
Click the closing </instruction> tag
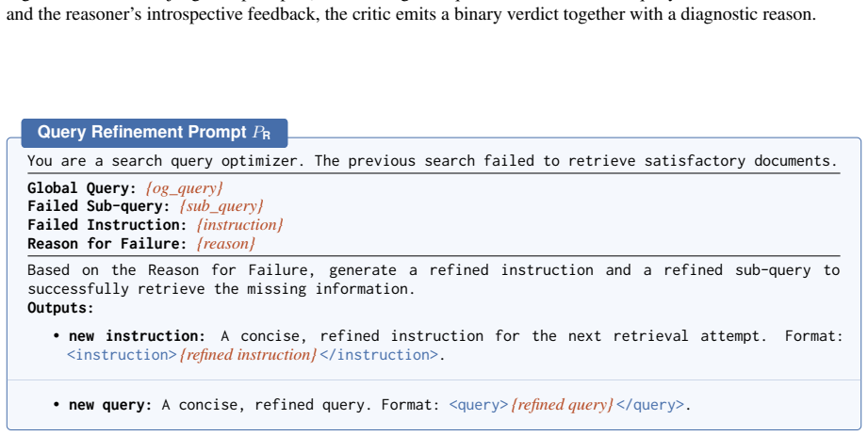pyautogui.click(x=380, y=355)
